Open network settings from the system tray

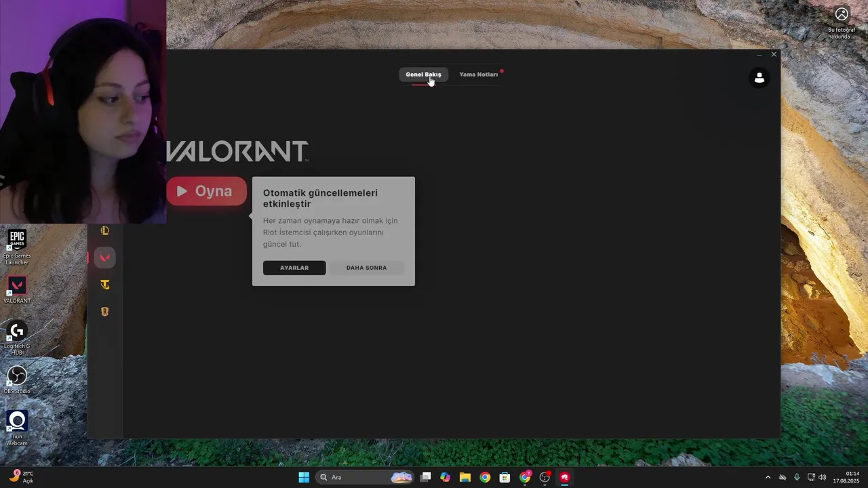(x=811, y=477)
